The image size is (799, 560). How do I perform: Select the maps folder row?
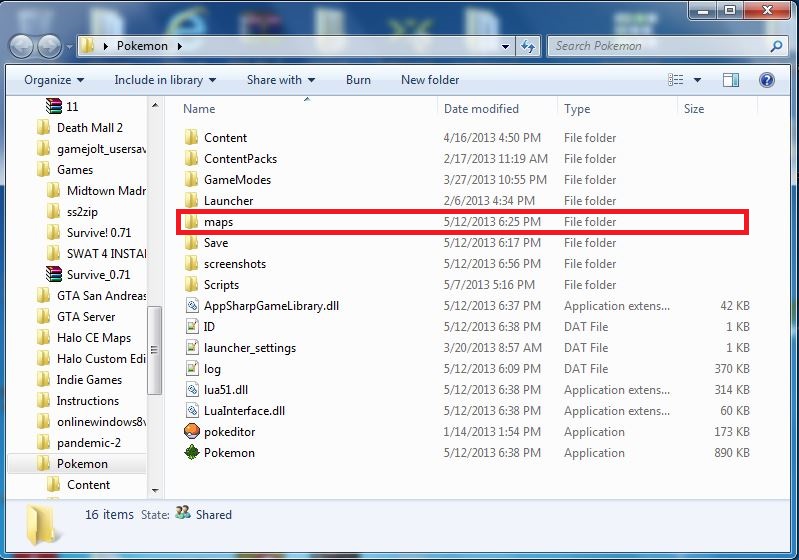462,222
